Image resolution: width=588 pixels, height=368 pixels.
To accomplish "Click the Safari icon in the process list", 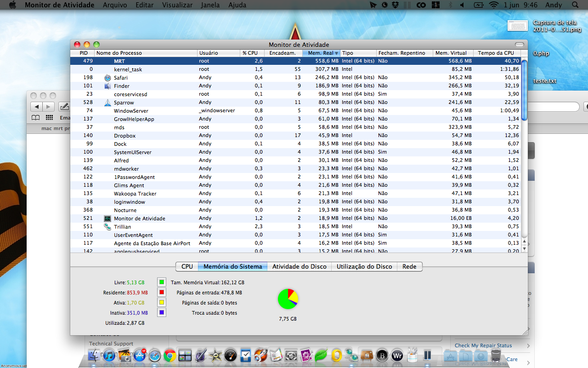I will (x=107, y=78).
